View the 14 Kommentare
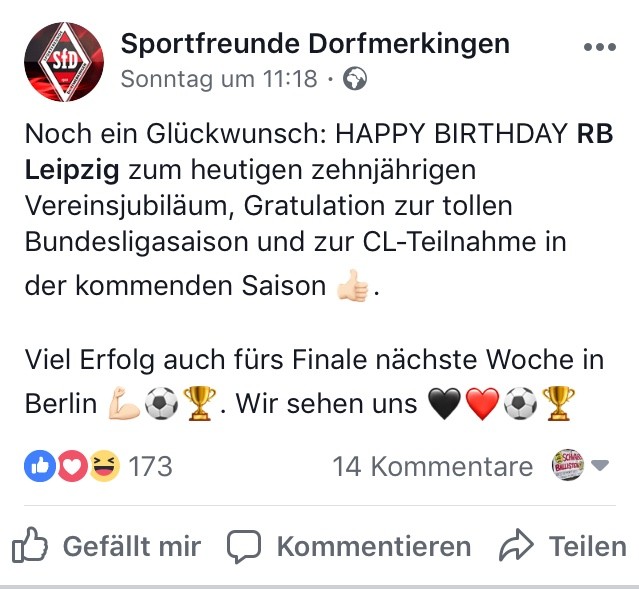Image resolution: width=639 pixels, height=589 pixels. tap(433, 466)
